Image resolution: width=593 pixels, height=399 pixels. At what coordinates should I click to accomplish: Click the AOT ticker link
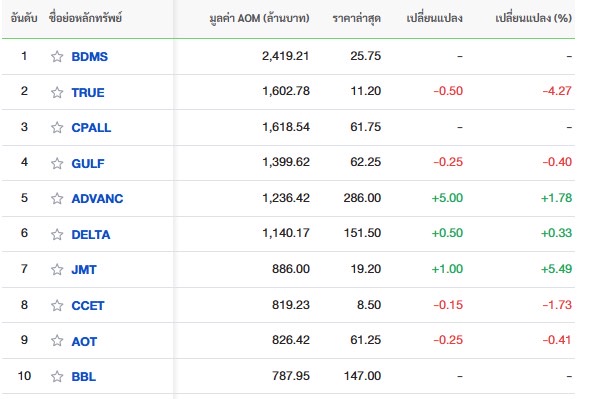click(x=84, y=341)
